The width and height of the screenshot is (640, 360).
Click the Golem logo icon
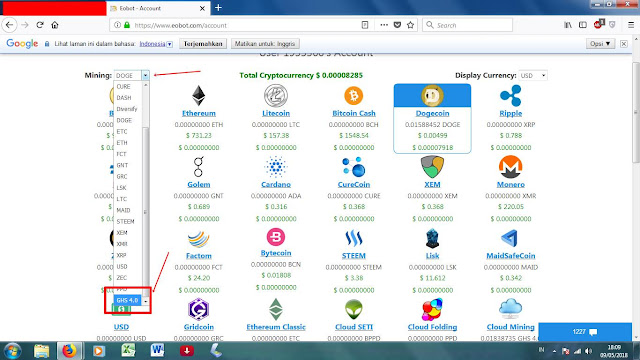point(198,167)
